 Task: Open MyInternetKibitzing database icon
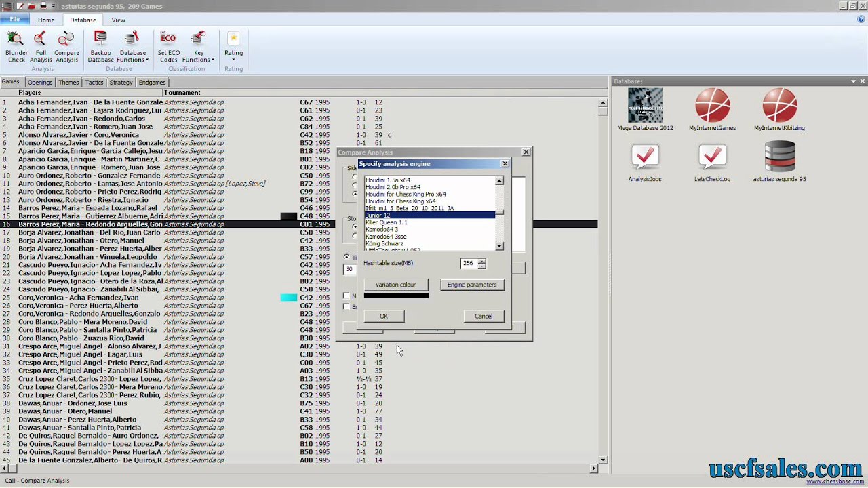coord(779,110)
